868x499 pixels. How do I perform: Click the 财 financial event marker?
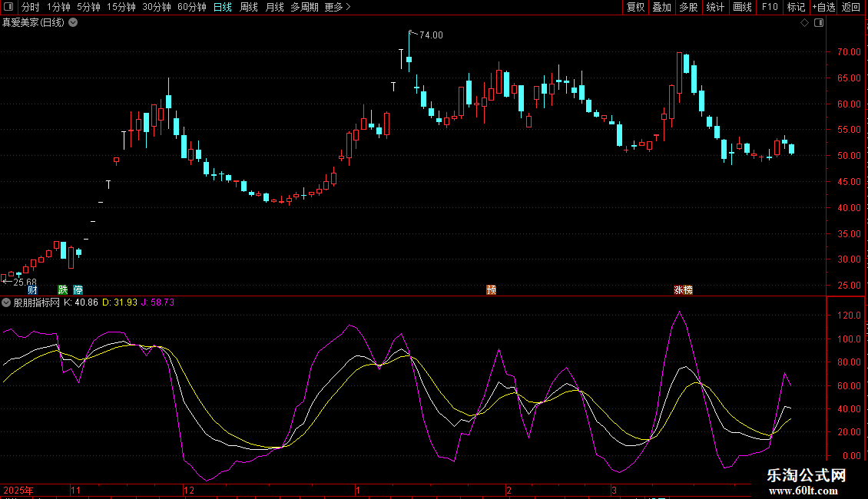(32, 289)
